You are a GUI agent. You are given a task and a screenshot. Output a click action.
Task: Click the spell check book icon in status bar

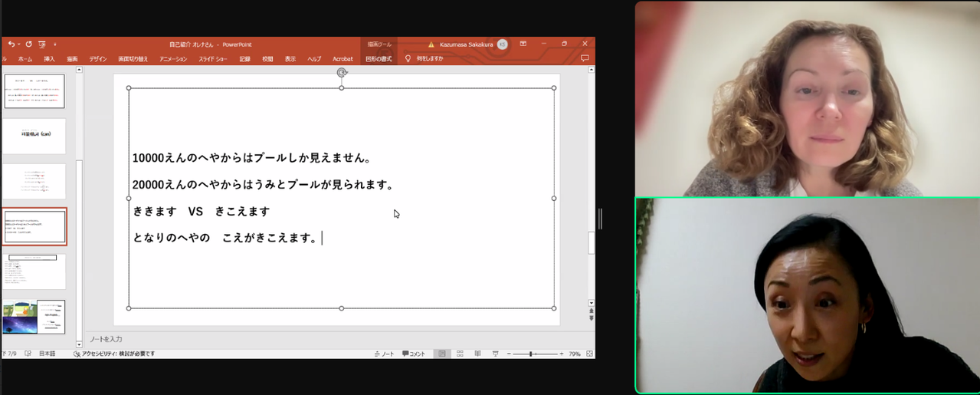[x=28, y=354]
